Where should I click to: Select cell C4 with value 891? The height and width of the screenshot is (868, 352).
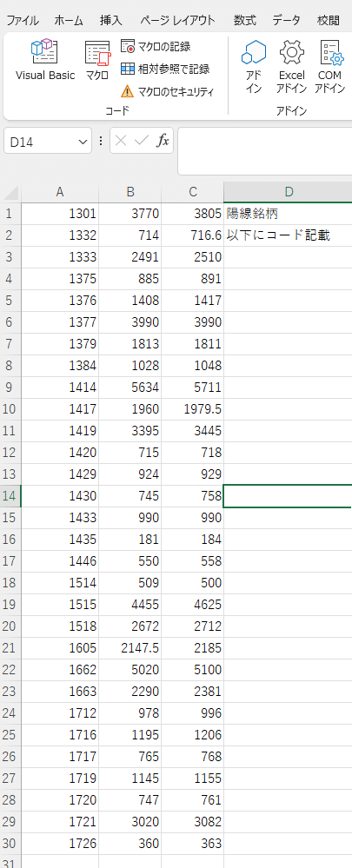(x=193, y=278)
